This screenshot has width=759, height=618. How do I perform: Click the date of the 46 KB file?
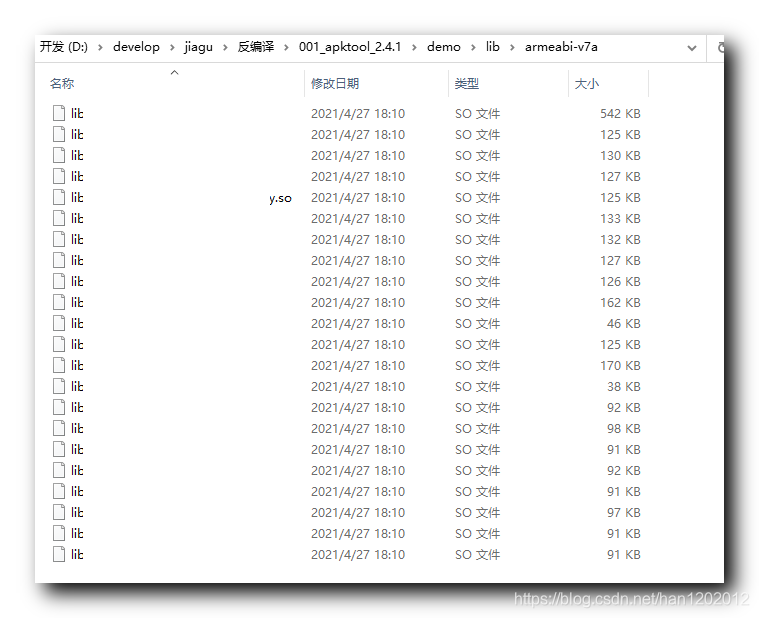click(358, 324)
